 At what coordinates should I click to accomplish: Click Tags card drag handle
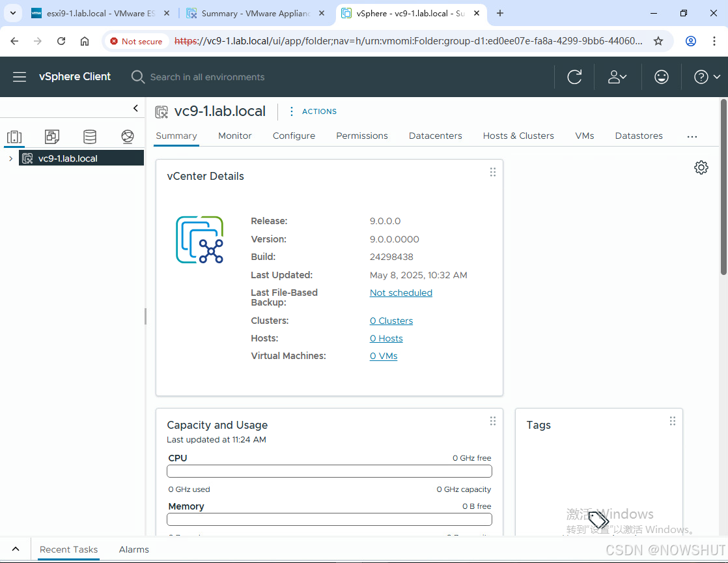click(672, 421)
